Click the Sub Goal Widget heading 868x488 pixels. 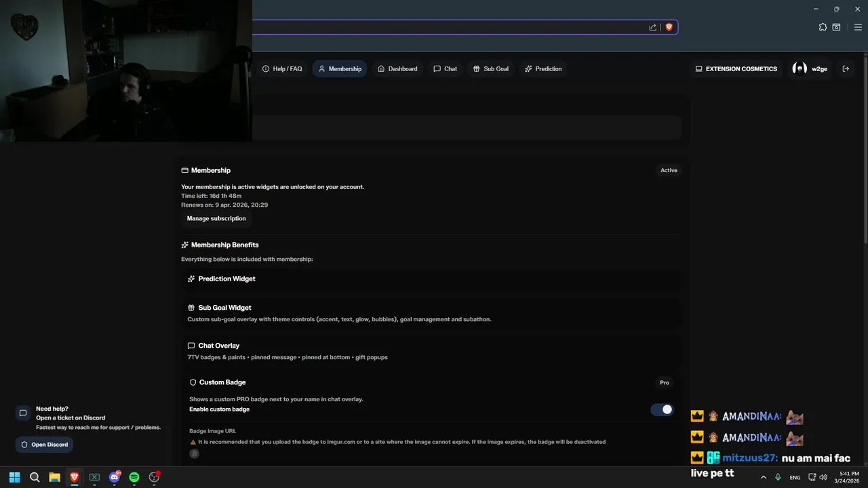(224, 308)
